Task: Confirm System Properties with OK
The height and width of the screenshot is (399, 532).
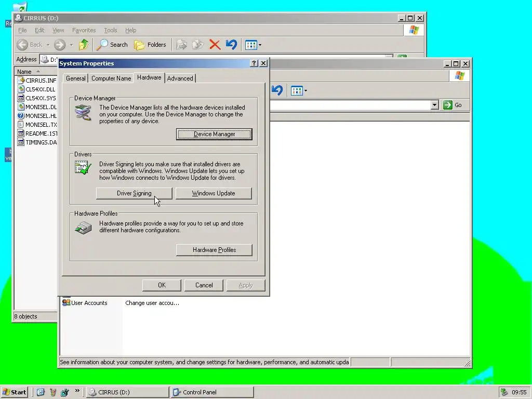Action: click(162, 285)
